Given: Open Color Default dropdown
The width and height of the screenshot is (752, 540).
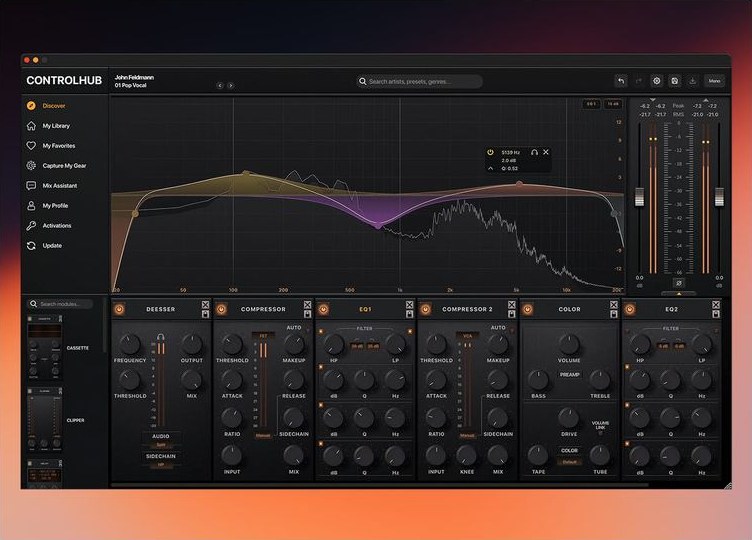Looking at the screenshot, I should pyautogui.click(x=569, y=462).
